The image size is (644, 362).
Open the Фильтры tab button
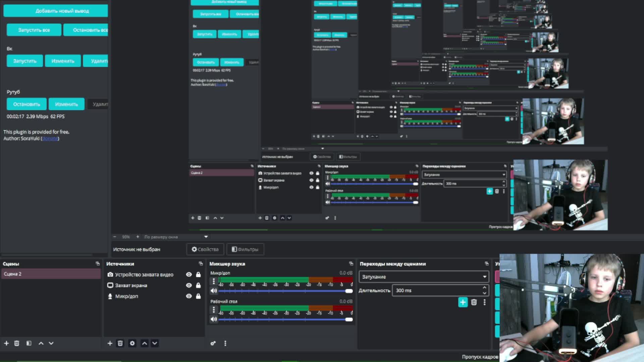[x=245, y=249]
